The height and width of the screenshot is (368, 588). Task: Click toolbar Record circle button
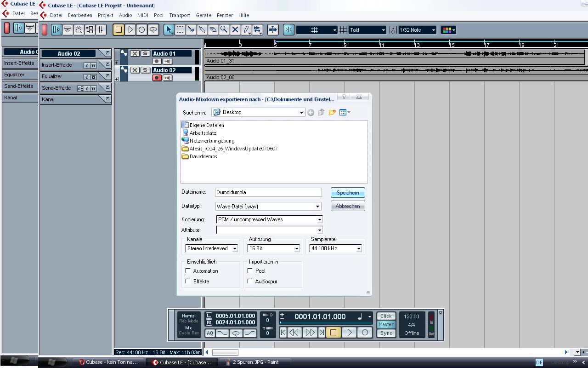tap(141, 30)
